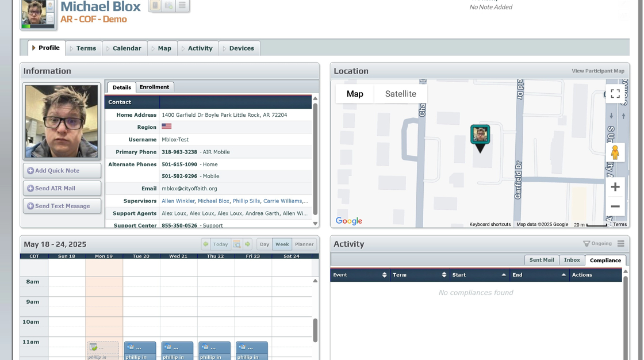
Task: Open supervisor Carrie Williams's link
Action: [x=282, y=201]
